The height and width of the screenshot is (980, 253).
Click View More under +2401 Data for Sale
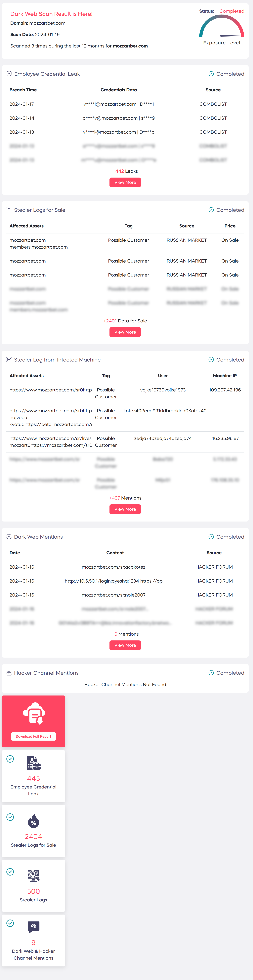tap(125, 332)
